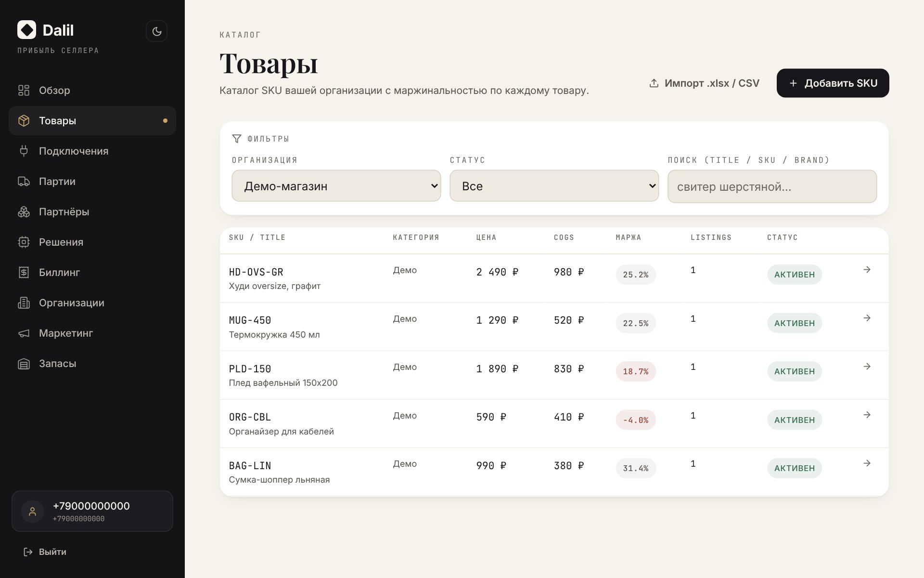The width and height of the screenshot is (924, 578).
Task: Open the +79000000000 account card
Action: coord(92,512)
